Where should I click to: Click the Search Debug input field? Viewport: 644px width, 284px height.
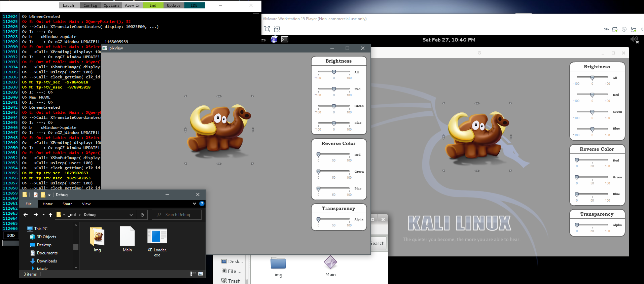pos(177,215)
